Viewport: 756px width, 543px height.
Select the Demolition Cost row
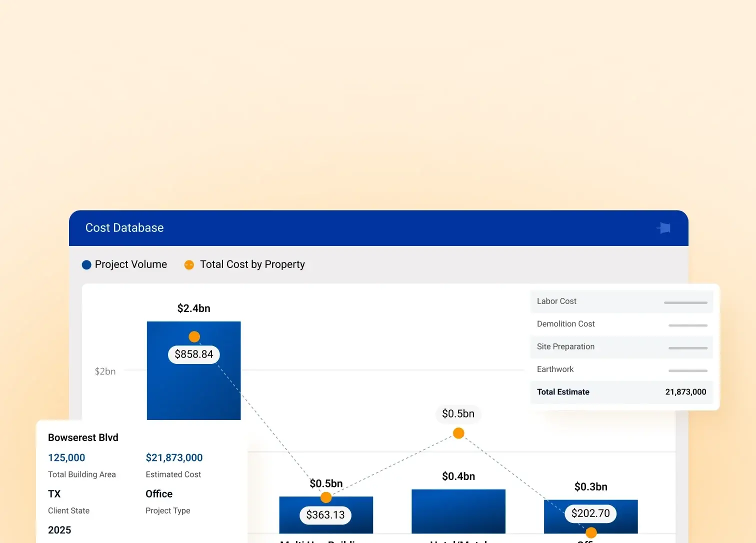[621, 324]
